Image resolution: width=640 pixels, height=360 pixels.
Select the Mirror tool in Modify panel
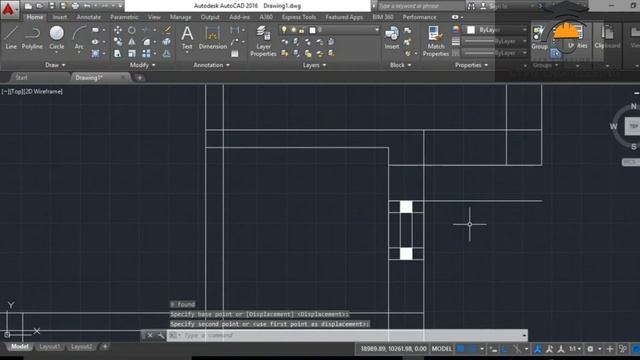(132, 42)
